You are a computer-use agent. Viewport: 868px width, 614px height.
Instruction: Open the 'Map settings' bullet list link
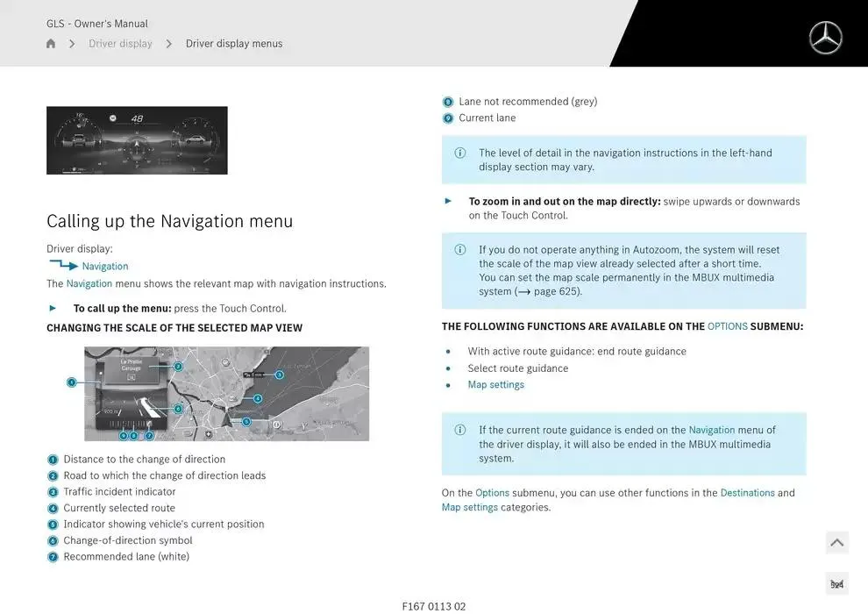(496, 384)
